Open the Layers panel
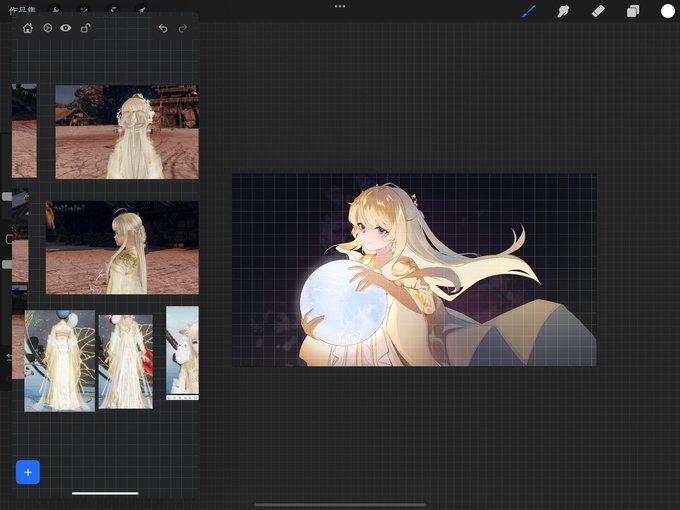 click(633, 11)
